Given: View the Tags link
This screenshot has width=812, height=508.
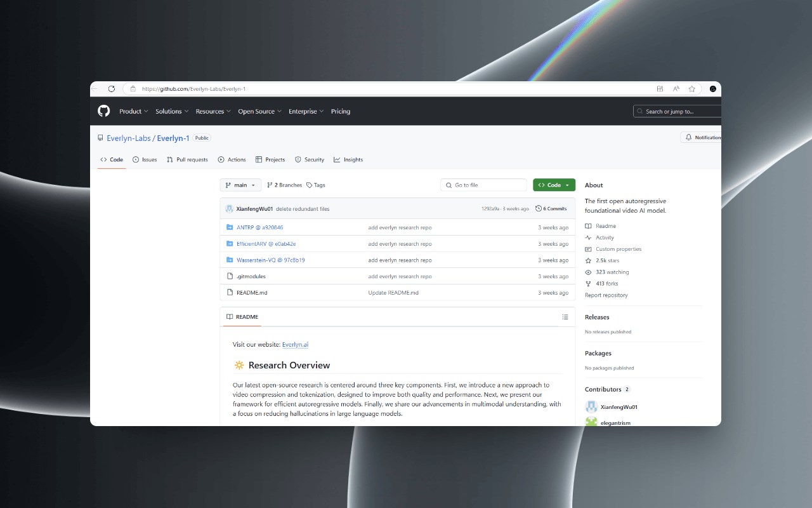Looking at the screenshot, I should 316,185.
